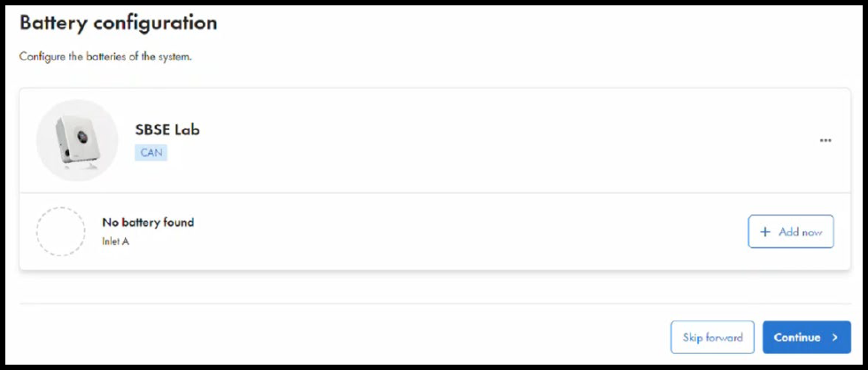Click the empty dashed battery placeholder circle
The width and height of the screenshot is (868, 370).
tap(61, 232)
